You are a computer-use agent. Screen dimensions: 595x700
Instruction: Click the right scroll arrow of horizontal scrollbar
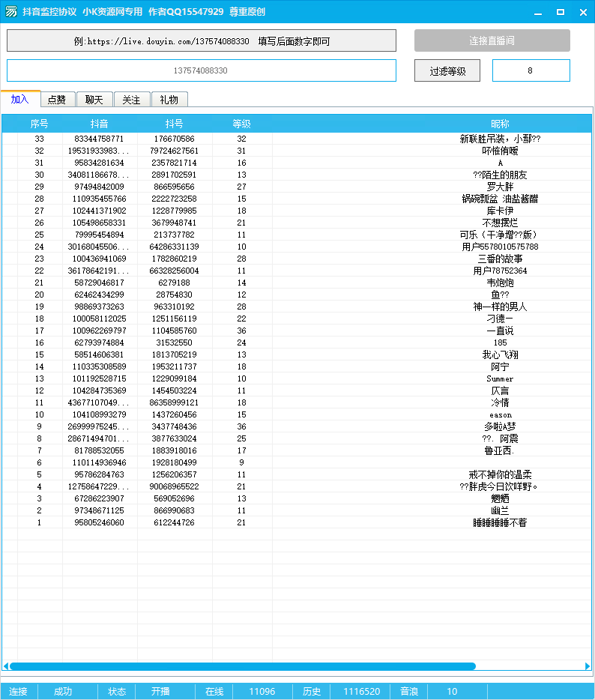tap(588, 666)
